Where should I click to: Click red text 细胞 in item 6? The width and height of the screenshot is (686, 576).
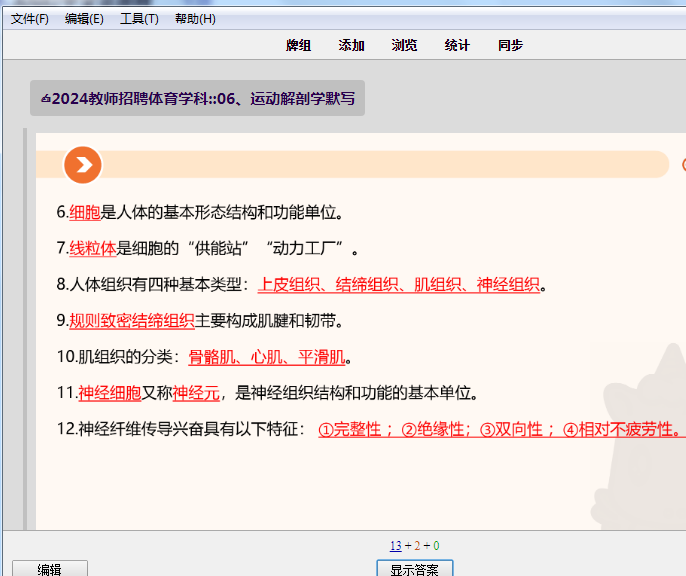pyautogui.click(x=85, y=213)
